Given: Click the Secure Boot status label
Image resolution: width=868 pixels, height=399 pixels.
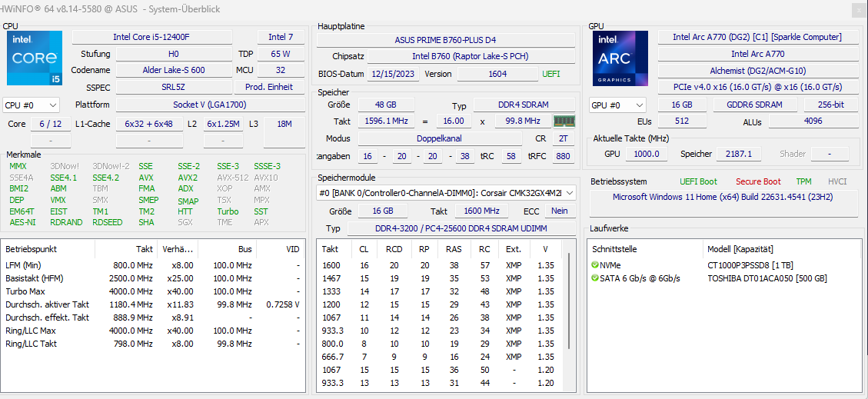Looking at the screenshot, I should click(758, 181).
